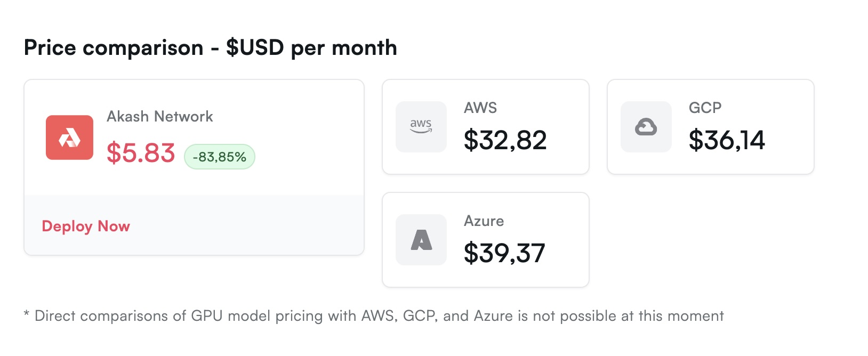Select the Akash Network pricing card
The image size is (868, 356).
(x=194, y=167)
